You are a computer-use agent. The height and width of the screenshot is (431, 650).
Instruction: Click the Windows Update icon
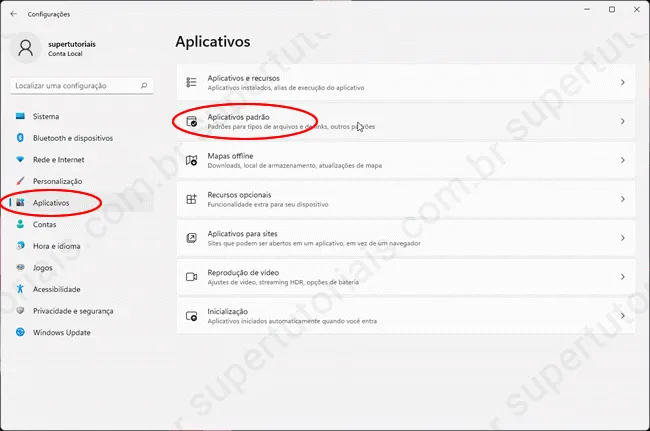pos(20,332)
